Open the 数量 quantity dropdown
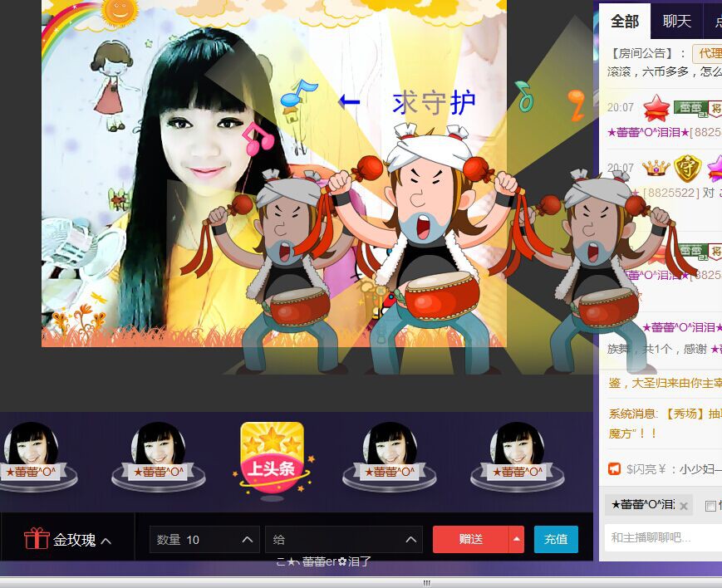 click(247, 540)
